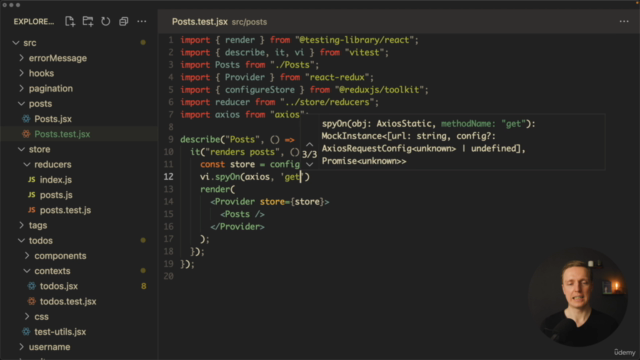
Task: Click the todos.jsx React file icon
Action: [x=31, y=286]
